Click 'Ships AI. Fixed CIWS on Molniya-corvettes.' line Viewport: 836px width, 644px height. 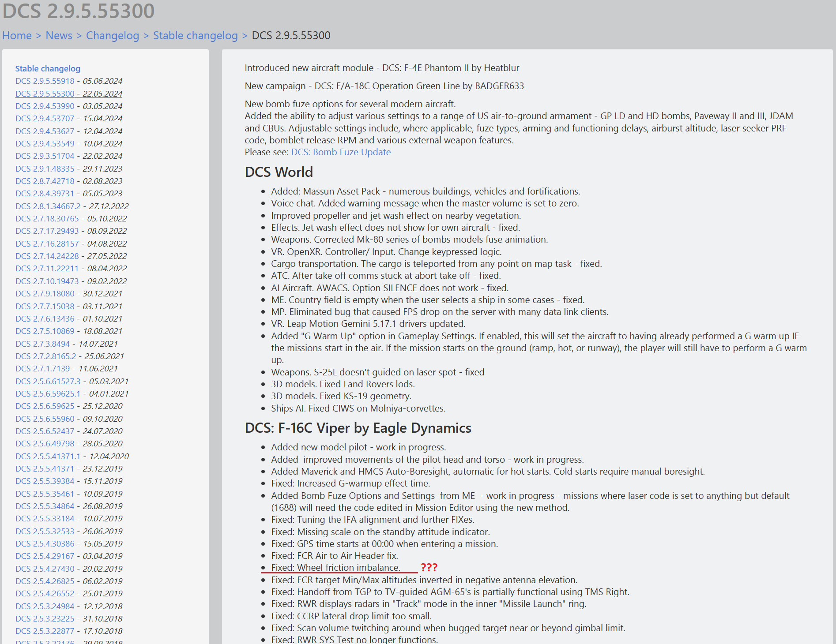[358, 408]
